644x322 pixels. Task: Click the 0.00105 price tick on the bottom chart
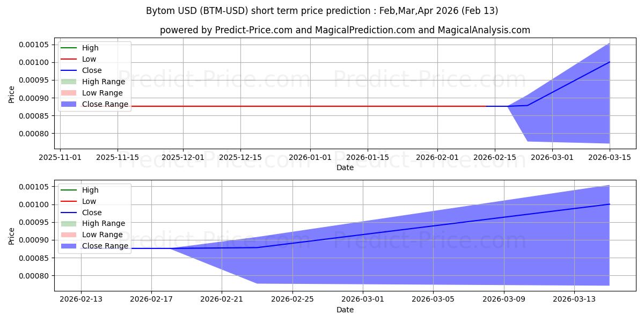coord(35,187)
